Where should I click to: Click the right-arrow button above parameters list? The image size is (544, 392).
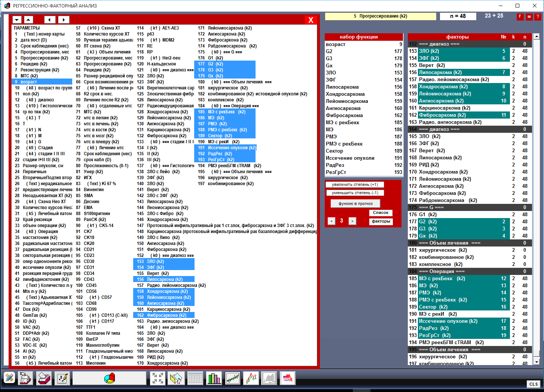click(64, 20)
